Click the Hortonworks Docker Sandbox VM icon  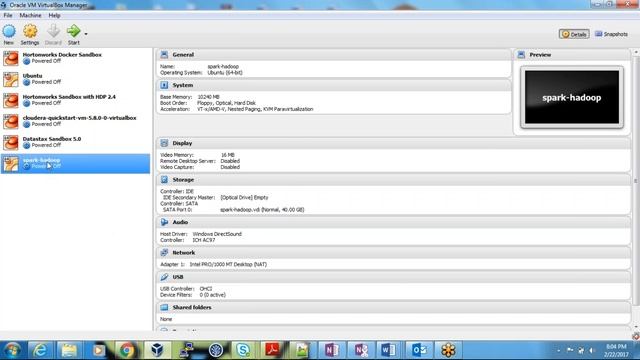11,58
